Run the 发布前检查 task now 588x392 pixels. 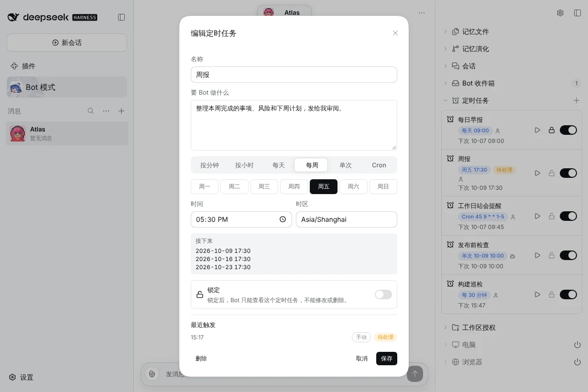[537, 255]
